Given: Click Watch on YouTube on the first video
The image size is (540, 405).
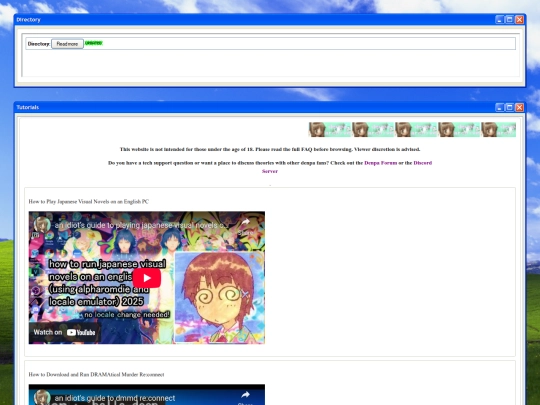Looking at the screenshot, I should pyautogui.click(x=64, y=332).
